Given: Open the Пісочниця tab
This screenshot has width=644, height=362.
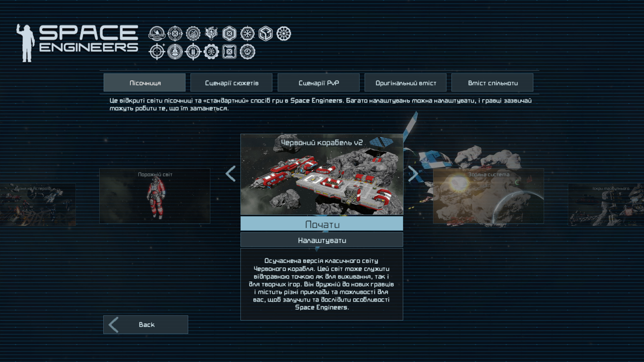Looking at the screenshot, I should 145,83.
